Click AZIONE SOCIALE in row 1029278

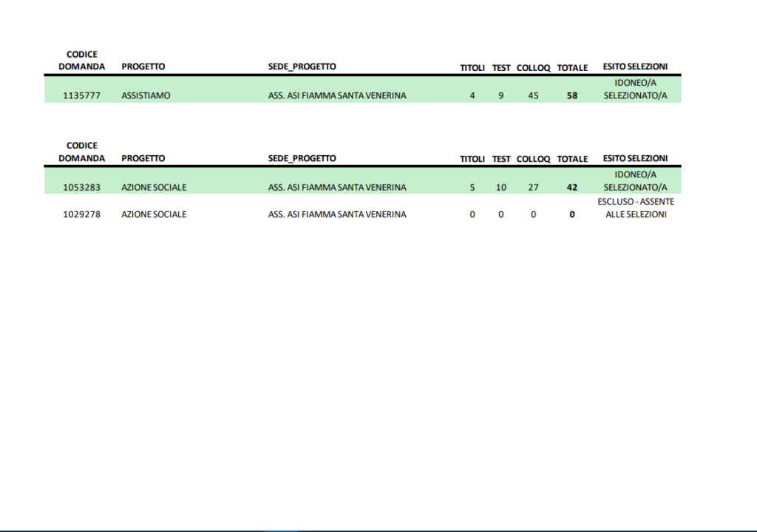154,214
